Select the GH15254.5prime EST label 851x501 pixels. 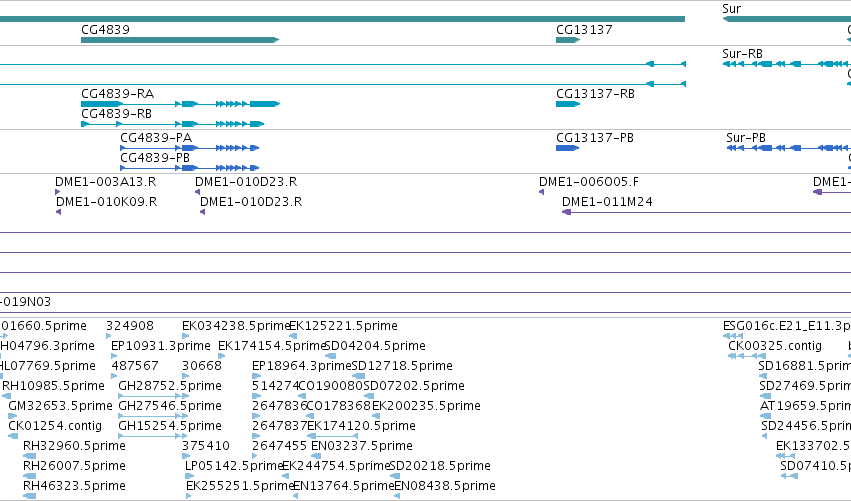coord(170,426)
